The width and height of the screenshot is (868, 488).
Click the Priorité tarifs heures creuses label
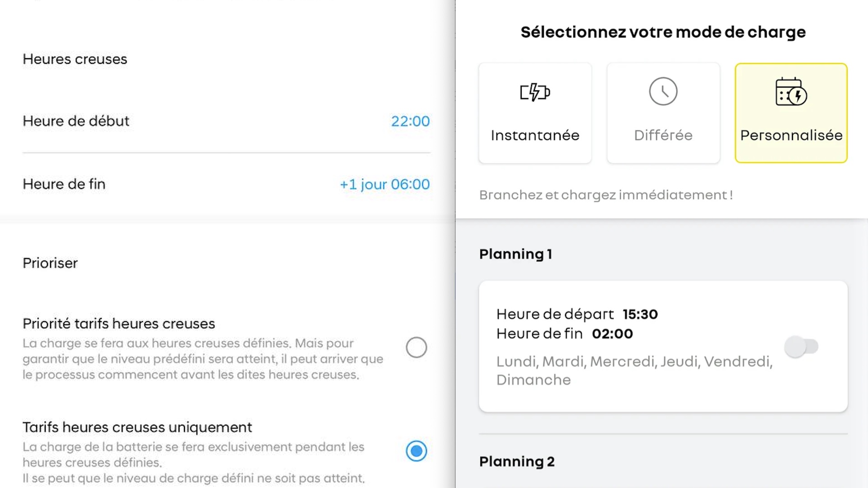(119, 324)
